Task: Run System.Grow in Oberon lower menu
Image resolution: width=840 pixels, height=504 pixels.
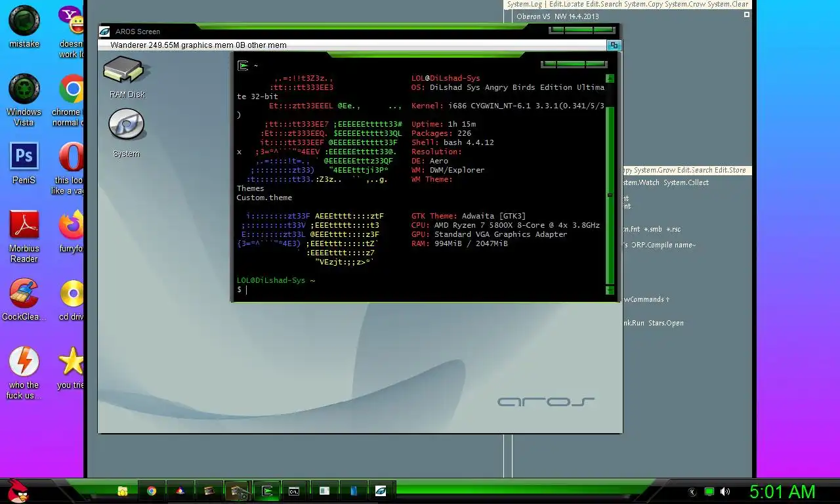Action: (x=656, y=171)
